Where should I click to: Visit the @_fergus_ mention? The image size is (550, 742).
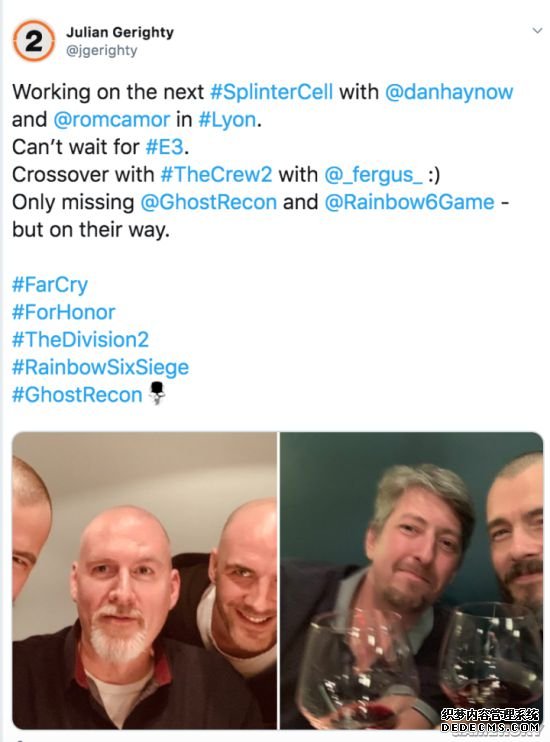tap(373, 175)
